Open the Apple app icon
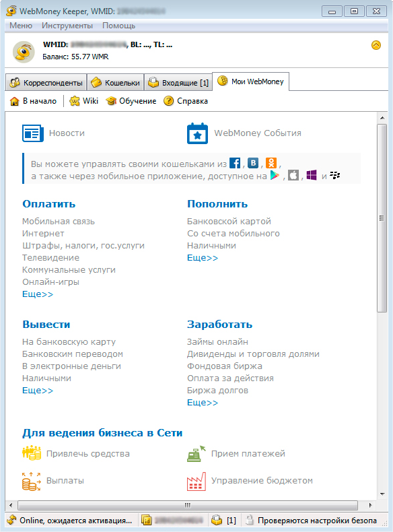The width and height of the screenshot is (393, 532). pyautogui.click(x=293, y=175)
